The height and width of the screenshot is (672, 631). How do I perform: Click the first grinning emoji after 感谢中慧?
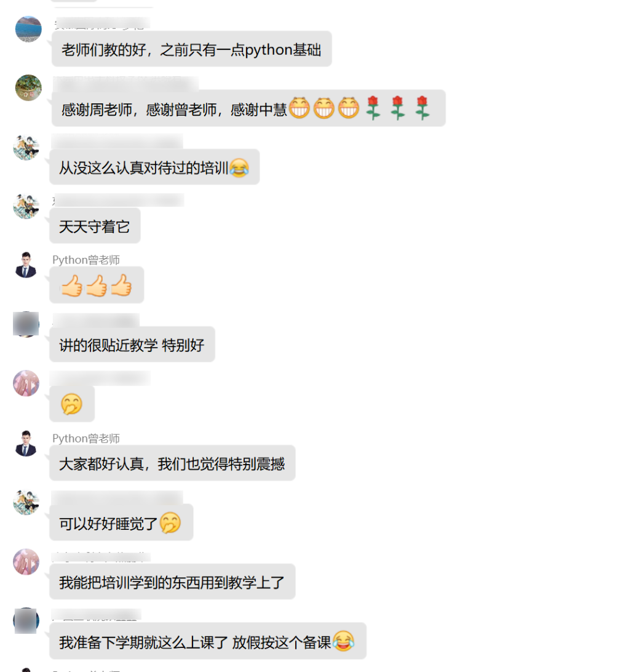(299, 108)
